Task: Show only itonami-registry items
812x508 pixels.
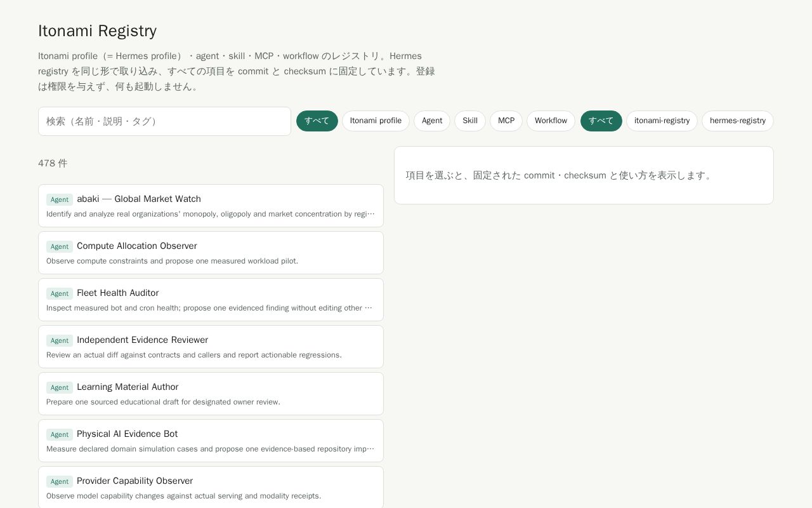Action: [x=662, y=121]
